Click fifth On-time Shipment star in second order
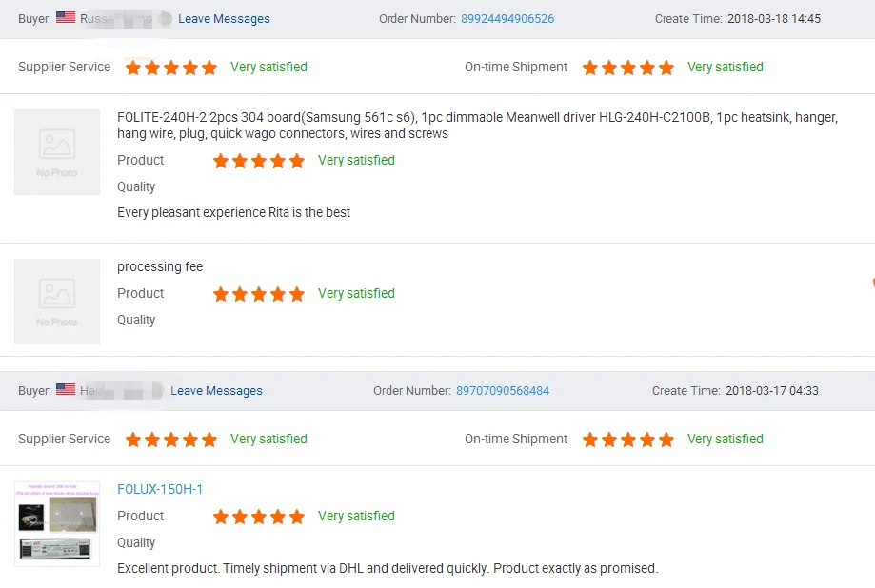This screenshot has width=875, height=588. click(666, 440)
